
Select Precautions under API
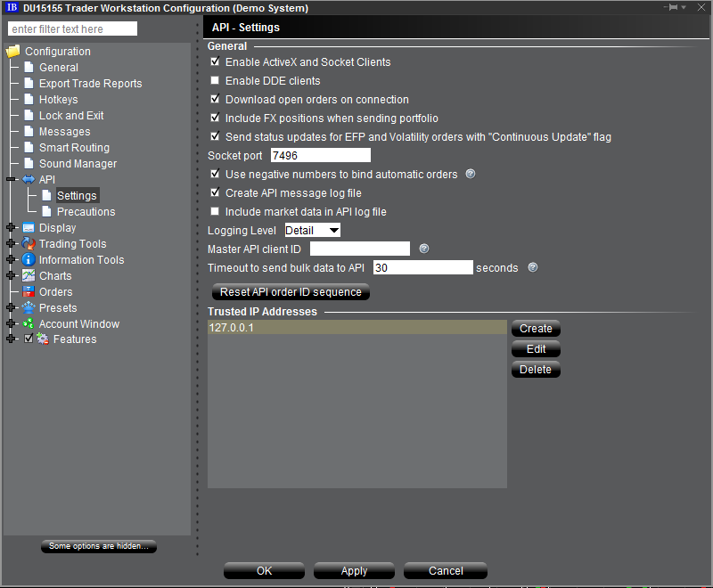pos(86,212)
